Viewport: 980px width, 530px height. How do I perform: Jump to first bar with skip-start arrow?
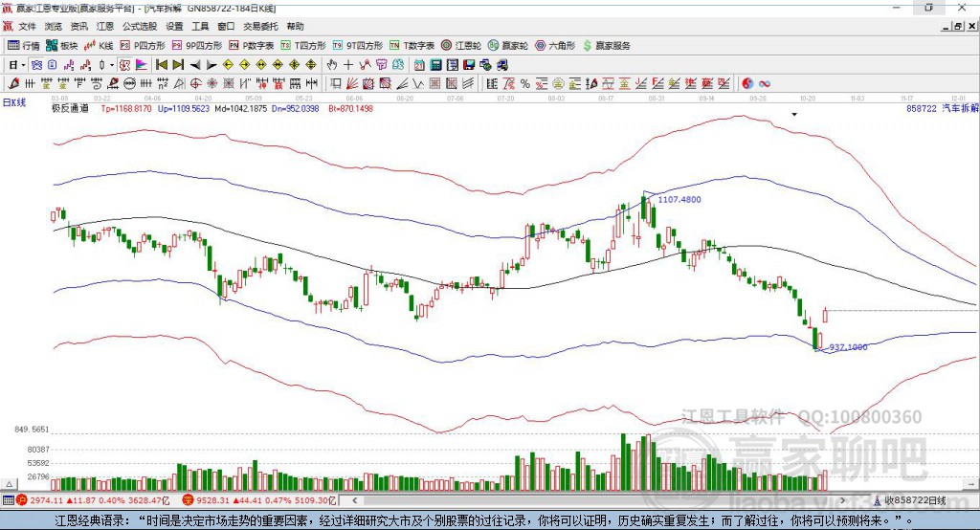tap(161, 64)
